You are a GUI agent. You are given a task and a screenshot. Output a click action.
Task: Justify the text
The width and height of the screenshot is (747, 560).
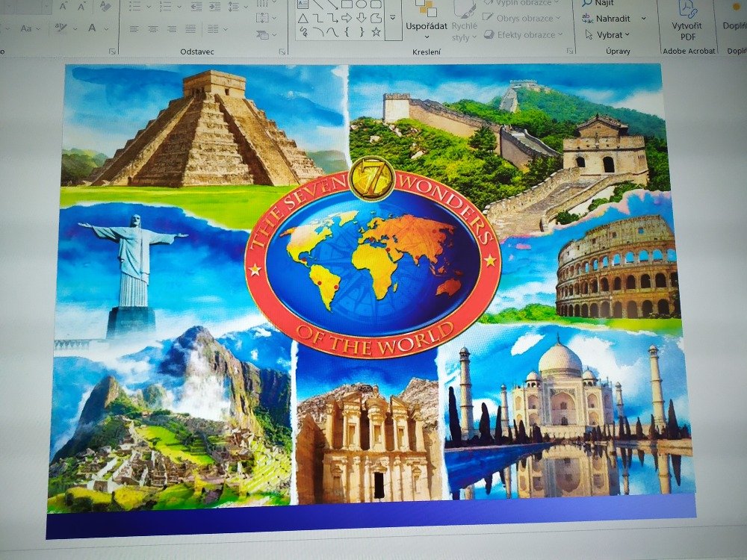[x=190, y=29]
